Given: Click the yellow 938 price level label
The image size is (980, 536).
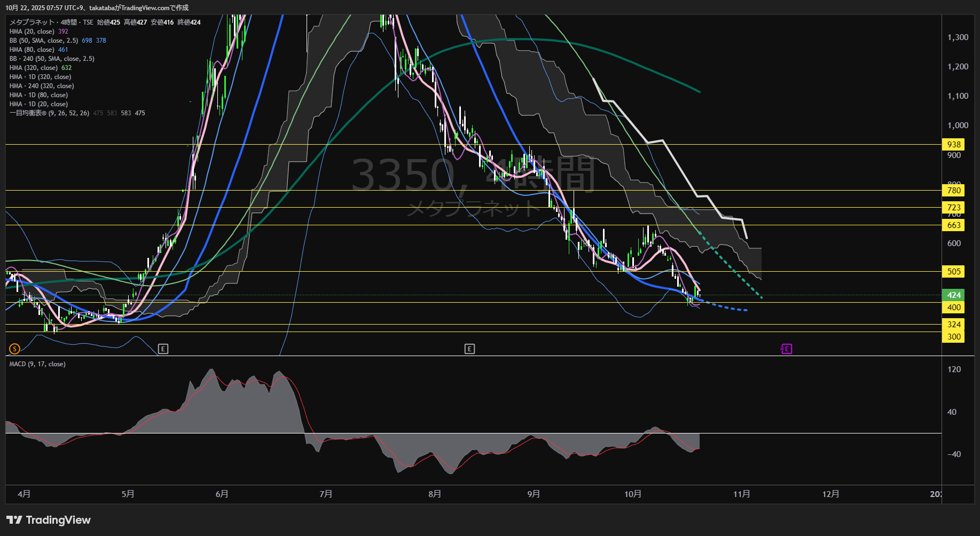Looking at the screenshot, I should 954,145.
